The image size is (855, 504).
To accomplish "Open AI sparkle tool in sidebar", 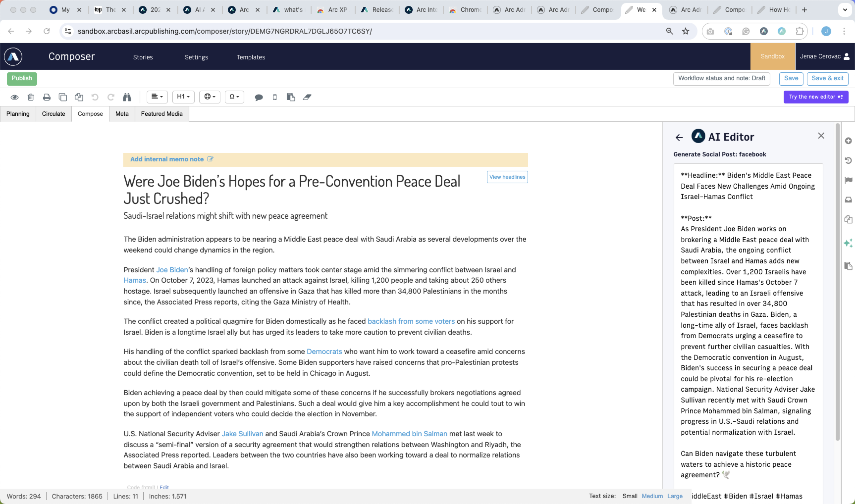I will [x=848, y=243].
